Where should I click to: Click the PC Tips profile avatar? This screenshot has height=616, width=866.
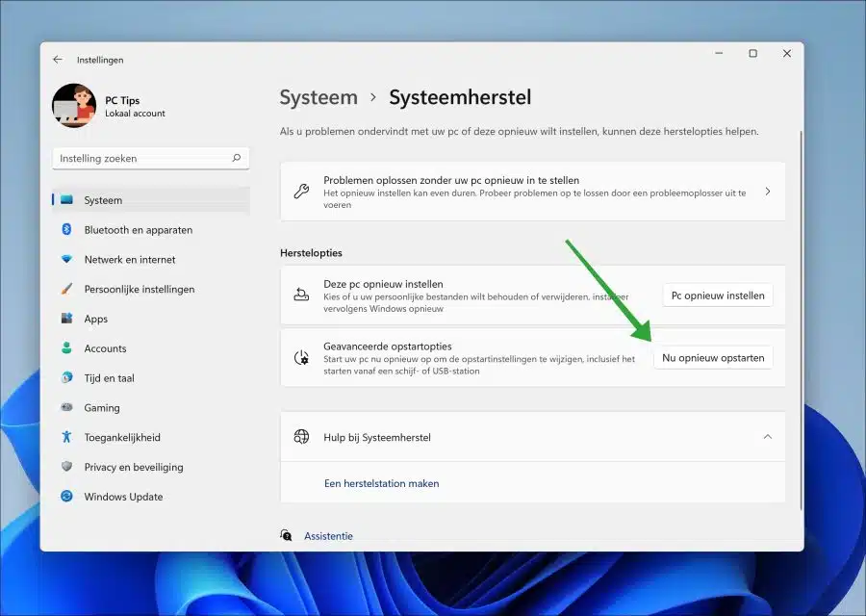point(74,106)
